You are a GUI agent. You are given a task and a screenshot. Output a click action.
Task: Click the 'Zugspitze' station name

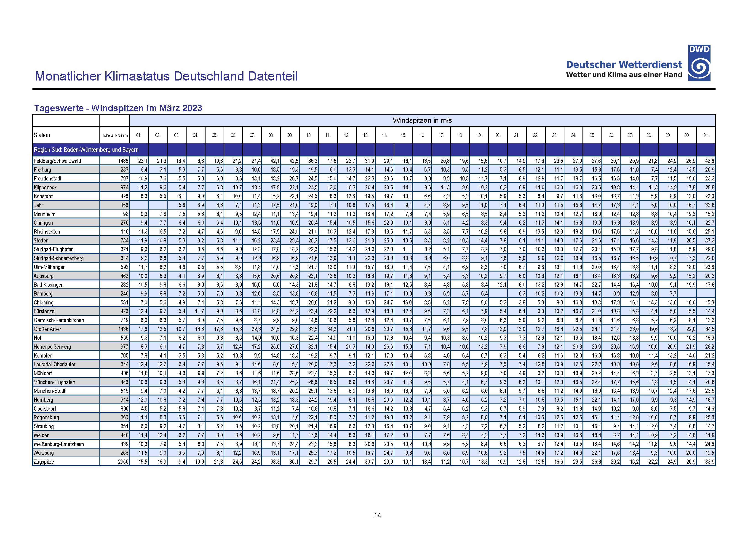coord(44,462)
